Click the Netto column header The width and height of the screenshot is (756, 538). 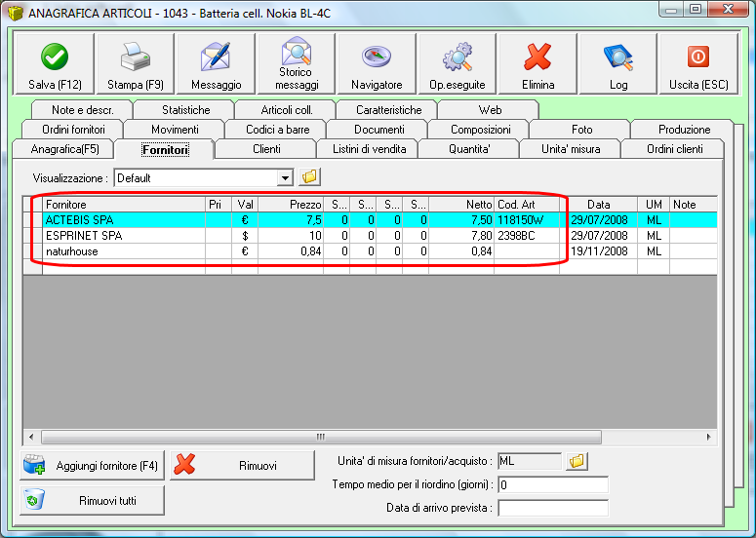(461, 205)
